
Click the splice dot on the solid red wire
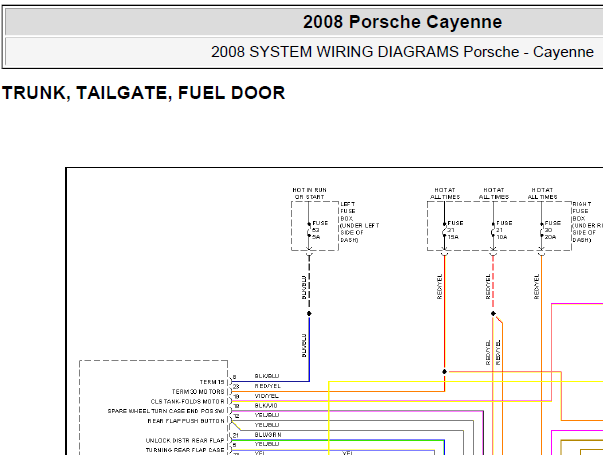[x=445, y=372]
